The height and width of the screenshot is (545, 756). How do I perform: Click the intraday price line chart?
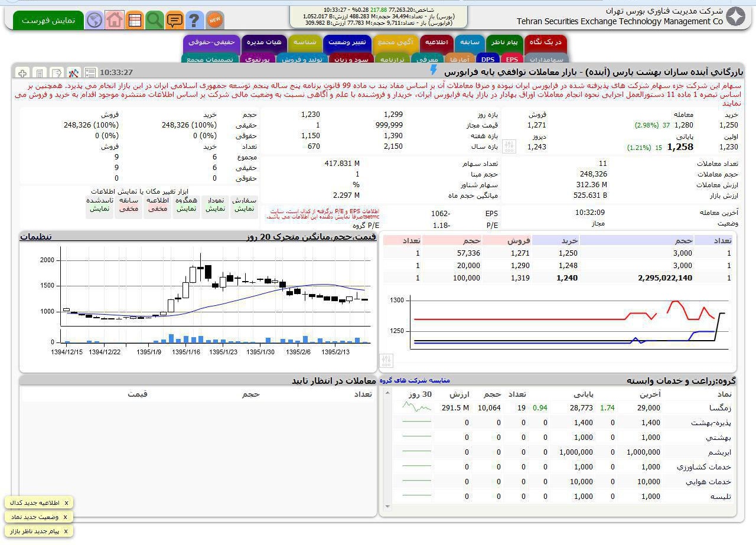(558, 322)
